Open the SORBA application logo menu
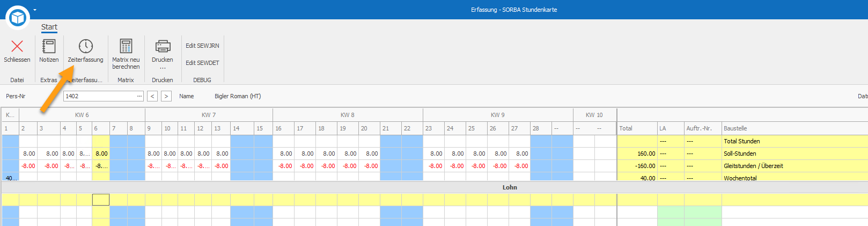The image size is (868, 226). pyautogui.click(x=18, y=18)
